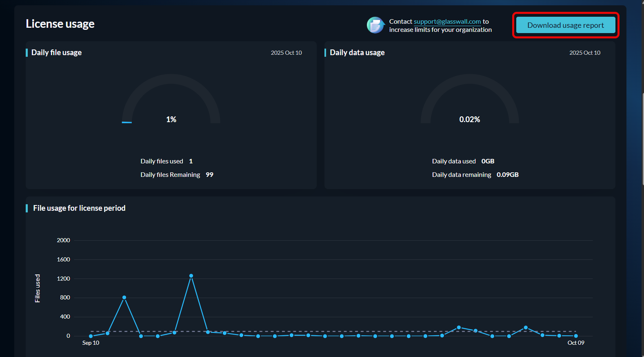Click the Daily data remaining 0.09GB value
Screen dimensions: 644x357
pos(507,175)
